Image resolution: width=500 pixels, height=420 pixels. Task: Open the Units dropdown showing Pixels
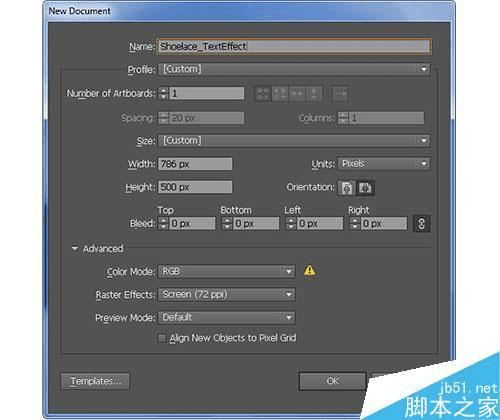tap(384, 164)
